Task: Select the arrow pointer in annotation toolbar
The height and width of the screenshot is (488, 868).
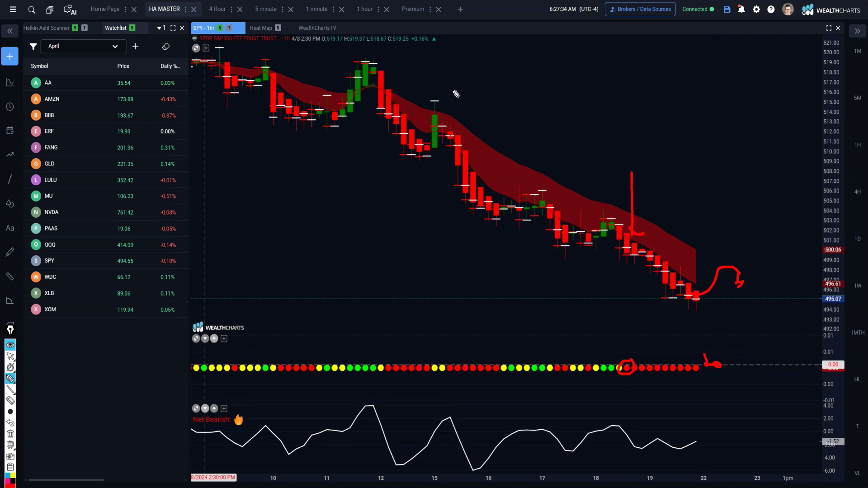Action: pos(10,357)
